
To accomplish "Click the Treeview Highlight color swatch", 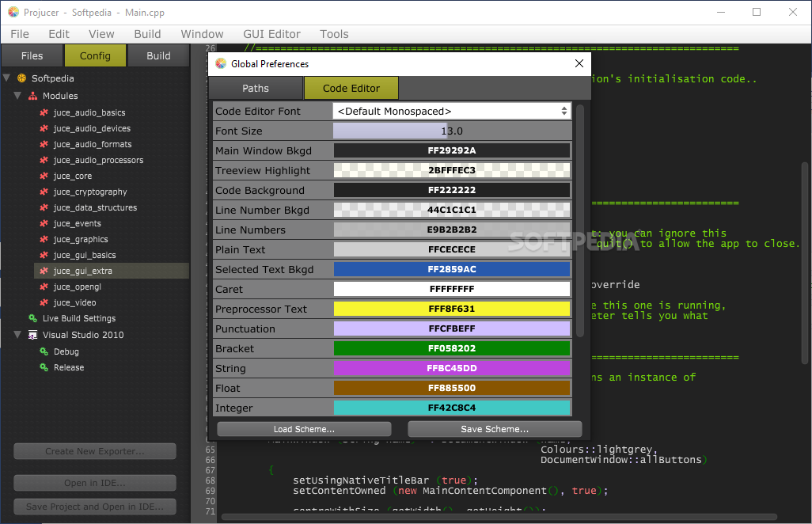I will coord(452,170).
